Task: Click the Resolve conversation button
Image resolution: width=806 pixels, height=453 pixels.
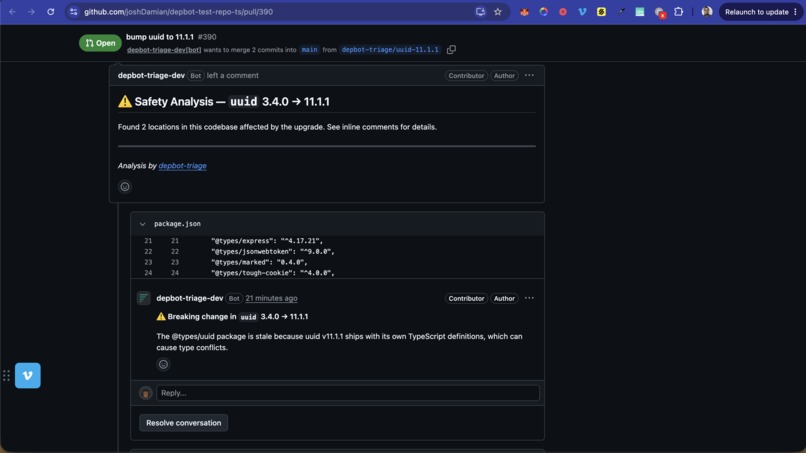Action: [184, 423]
